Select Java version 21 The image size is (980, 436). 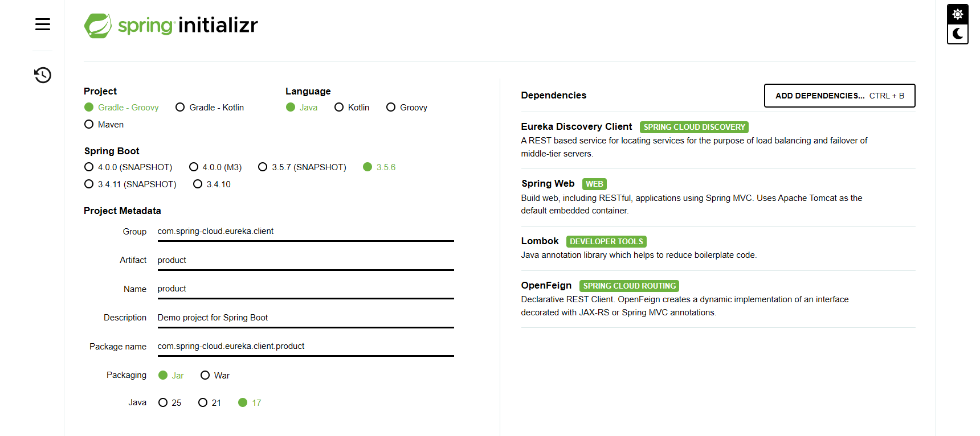pos(210,403)
